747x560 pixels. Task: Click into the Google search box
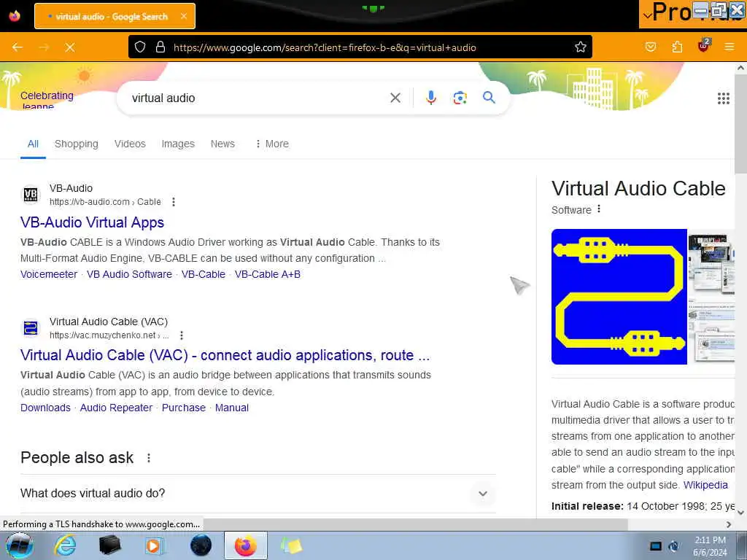(x=258, y=98)
